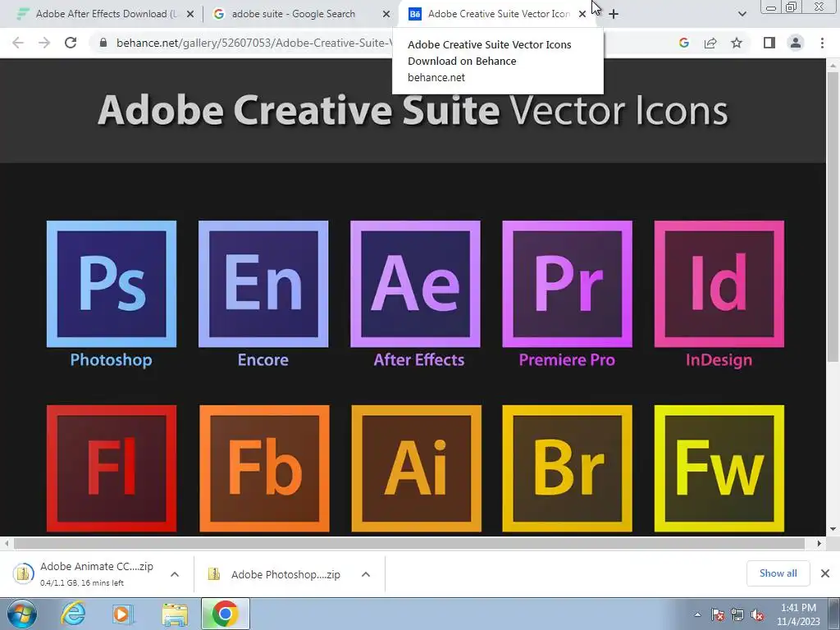Screen dimensions: 840x630
Task: Go back to the previous page
Action: point(18,43)
